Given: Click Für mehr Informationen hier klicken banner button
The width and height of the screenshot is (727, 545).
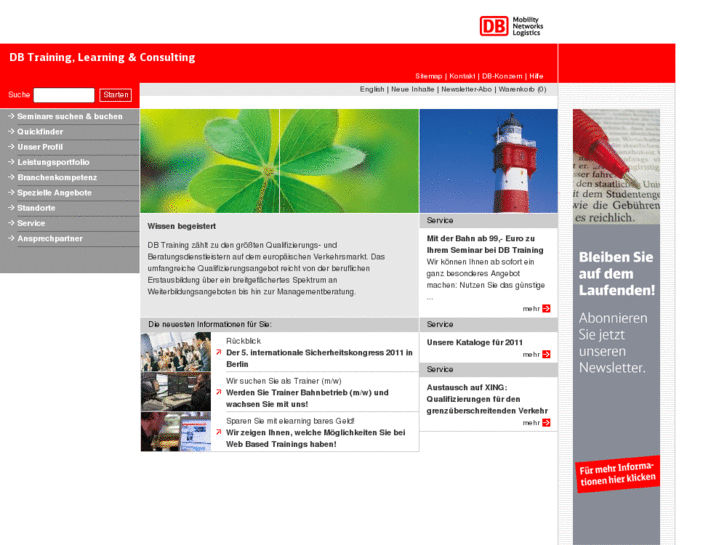Looking at the screenshot, I should [x=617, y=474].
